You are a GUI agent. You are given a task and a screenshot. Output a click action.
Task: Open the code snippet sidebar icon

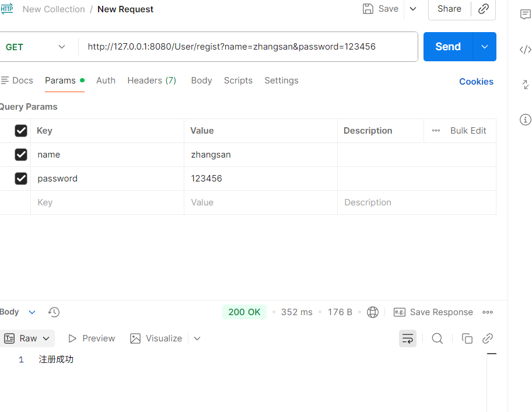pyautogui.click(x=525, y=50)
